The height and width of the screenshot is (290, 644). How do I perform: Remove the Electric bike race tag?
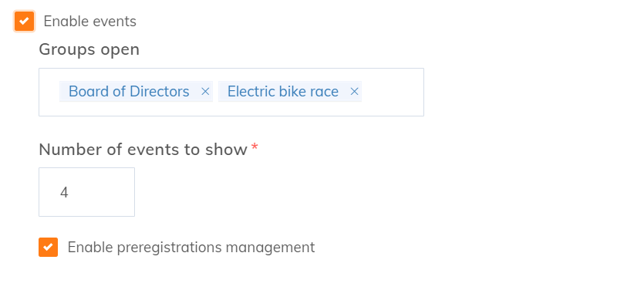pyautogui.click(x=355, y=92)
